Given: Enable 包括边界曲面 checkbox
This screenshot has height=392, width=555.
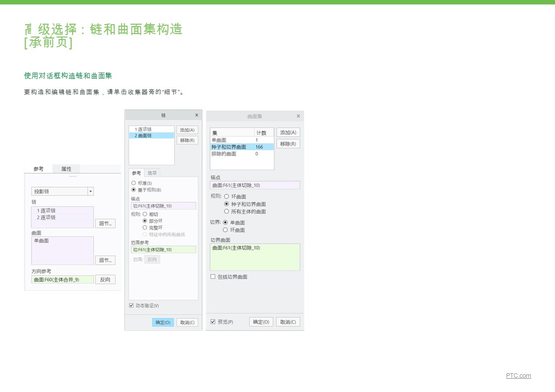Looking at the screenshot, I should point(213,277).
